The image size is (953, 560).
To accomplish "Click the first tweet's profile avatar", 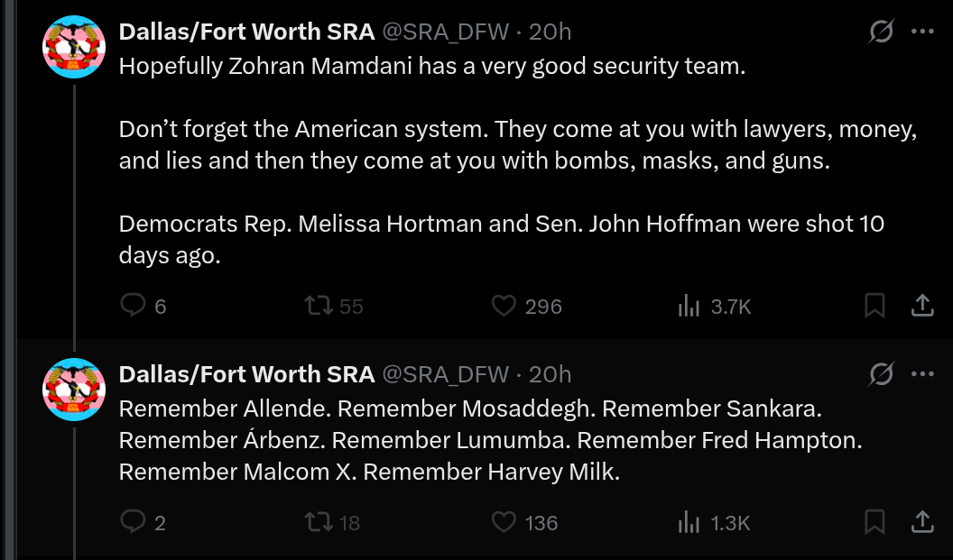I will tap(75, 47).
